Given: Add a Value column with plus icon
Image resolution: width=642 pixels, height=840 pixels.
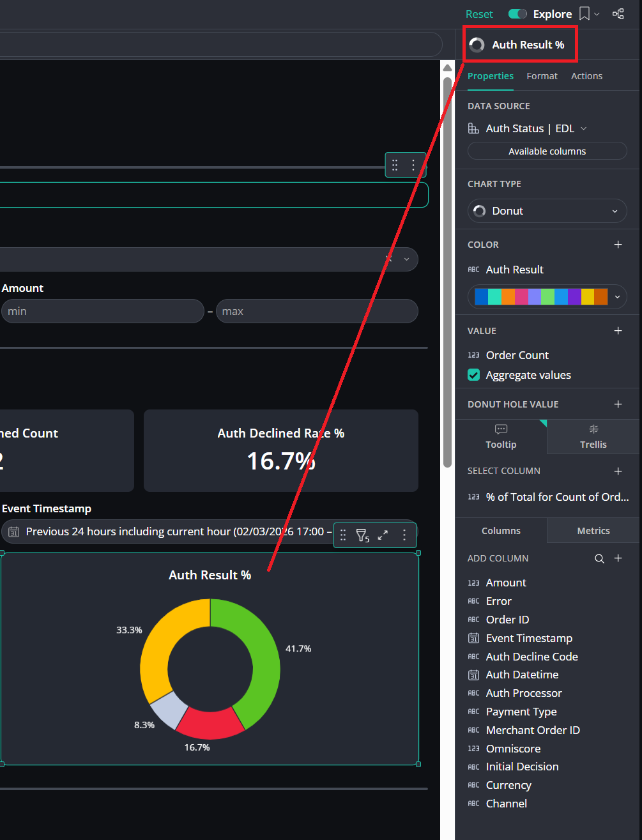Looking at the screenshot, I should tap(618, 331).
